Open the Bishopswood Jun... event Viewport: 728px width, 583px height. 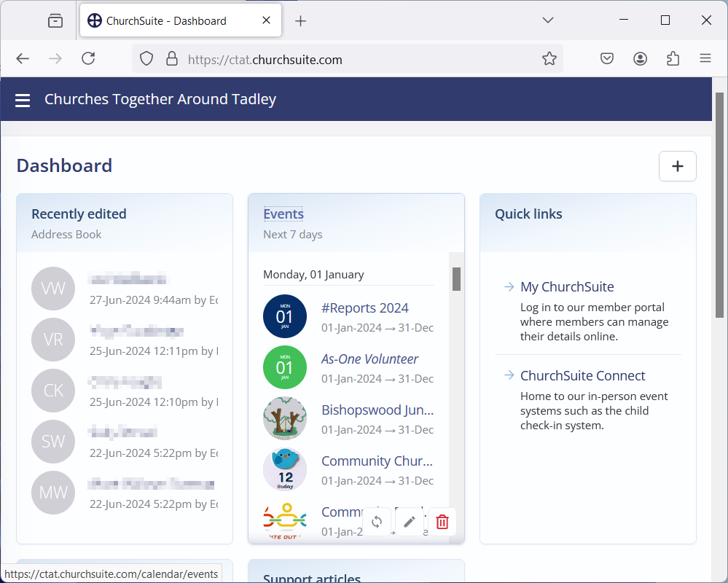point(377,410)
